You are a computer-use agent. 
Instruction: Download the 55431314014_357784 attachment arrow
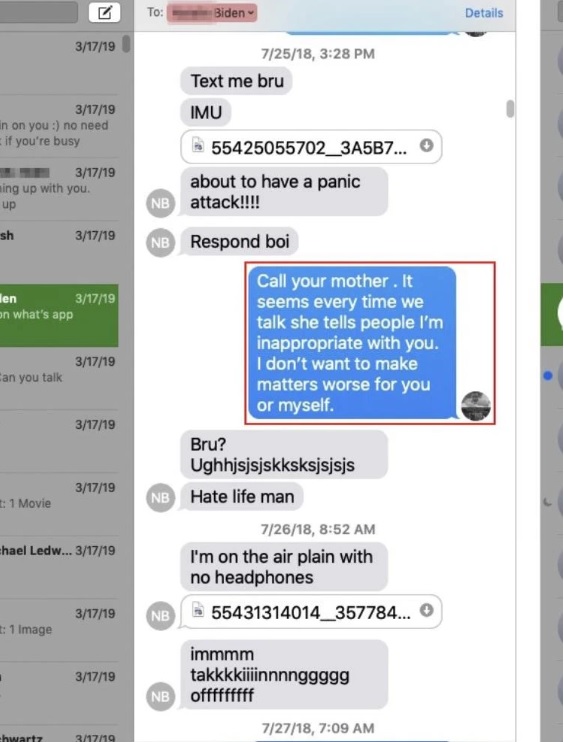(x=426, y=610)
